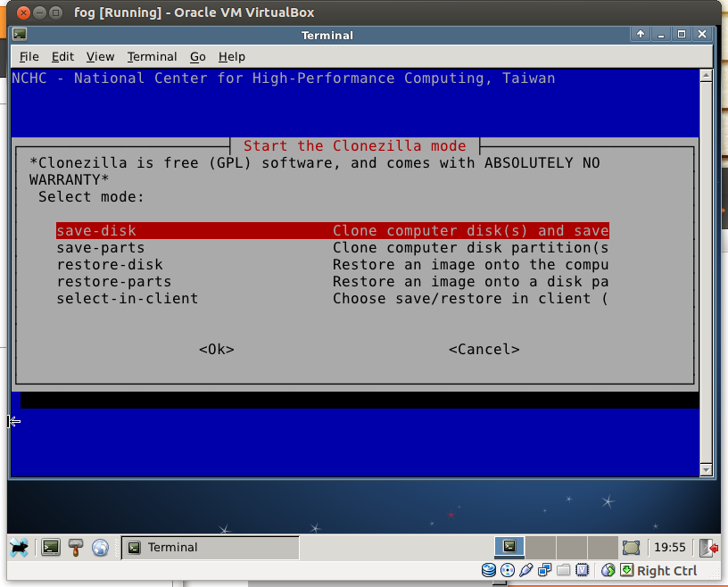Select the restore-disk mode option
This screenshot has height=587, width=728.
(x=110, y=264)
